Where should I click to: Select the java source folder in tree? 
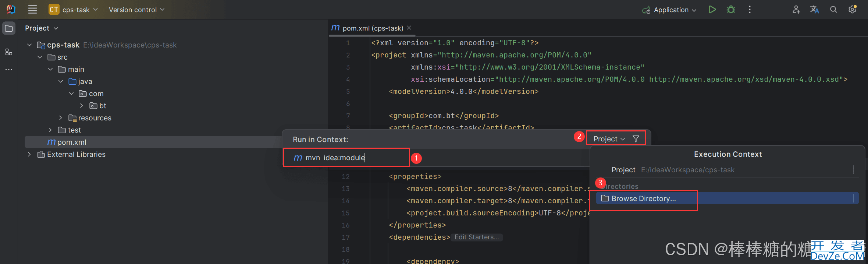point(80,81)
